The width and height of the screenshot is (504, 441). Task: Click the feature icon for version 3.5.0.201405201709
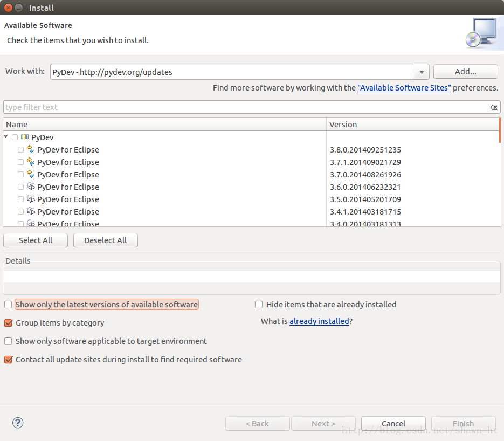tap(31, 199)
